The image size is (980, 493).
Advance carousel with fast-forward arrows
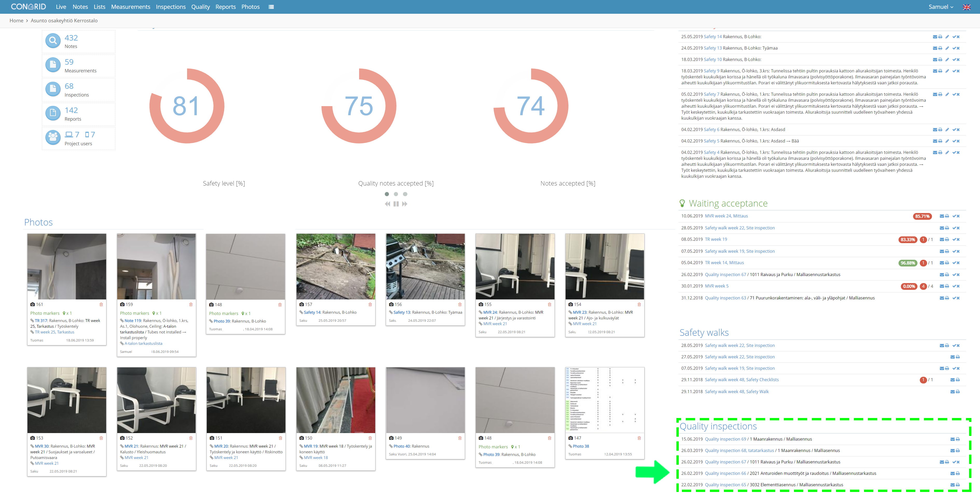point(405,204)
